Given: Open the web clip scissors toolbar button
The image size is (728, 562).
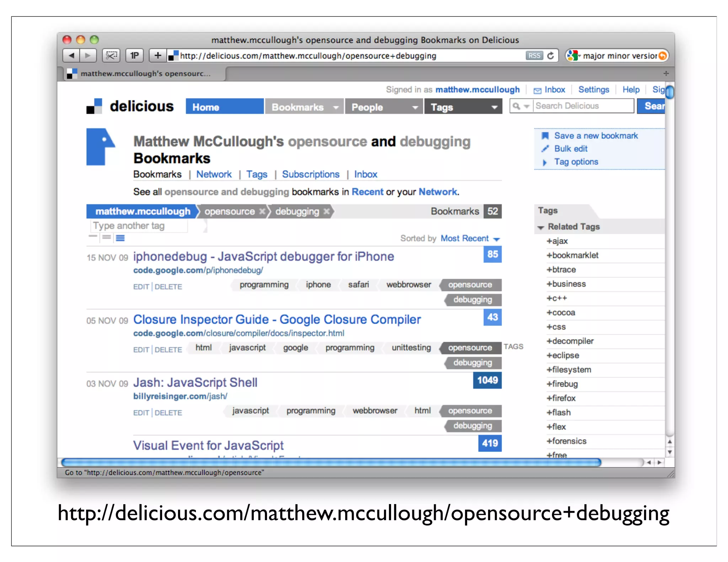Looking at the screenshot, I should [111, 56].
